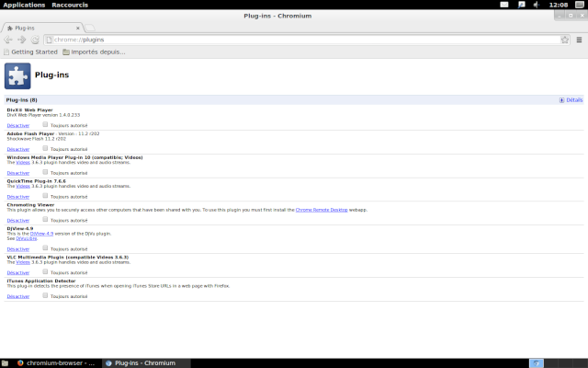Open the DjView-4.9 description link
This screenshot has height=368, width=588.
click(41, 234)
